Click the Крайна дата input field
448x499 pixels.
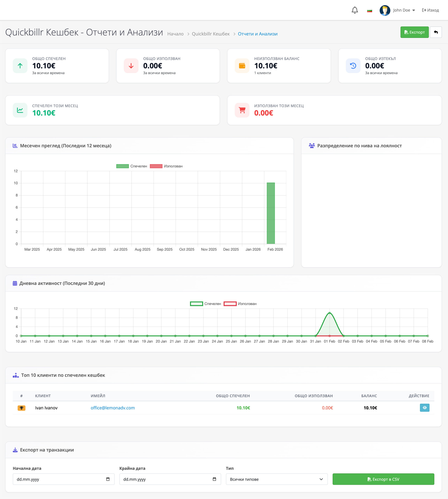pos(165,479)
